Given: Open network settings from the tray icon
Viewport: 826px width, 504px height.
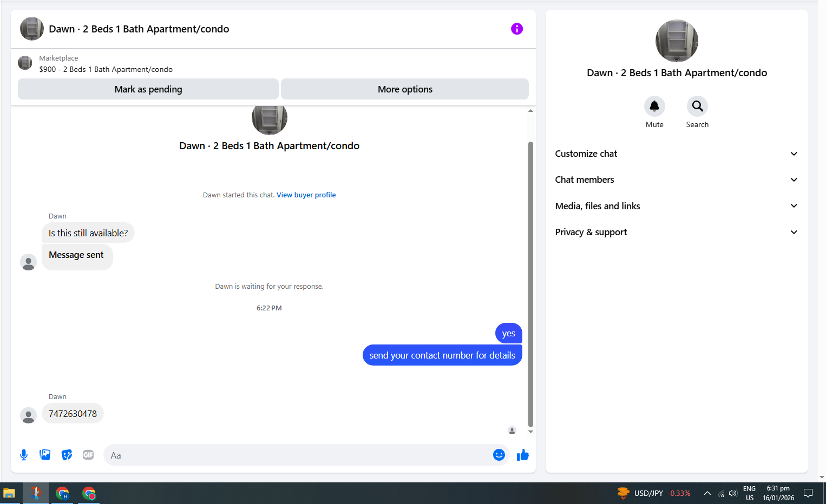Looking at the screenshot, I should 721,493.
